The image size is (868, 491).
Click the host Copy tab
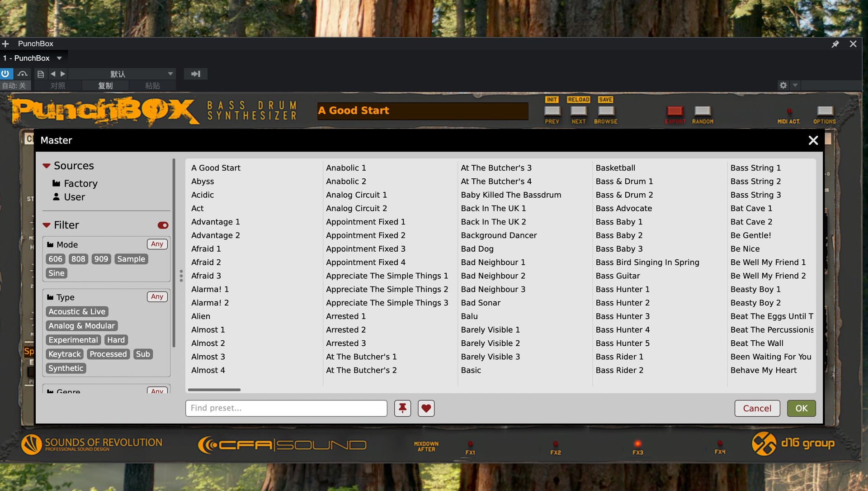[x=105, y=86]
